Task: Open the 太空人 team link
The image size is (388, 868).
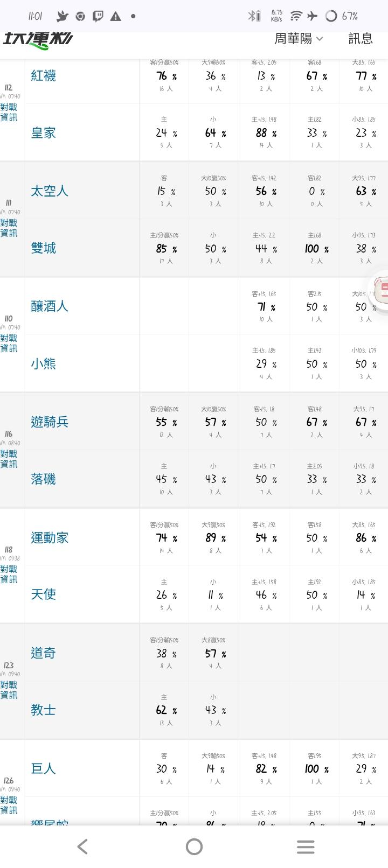Action: [50, 191]
